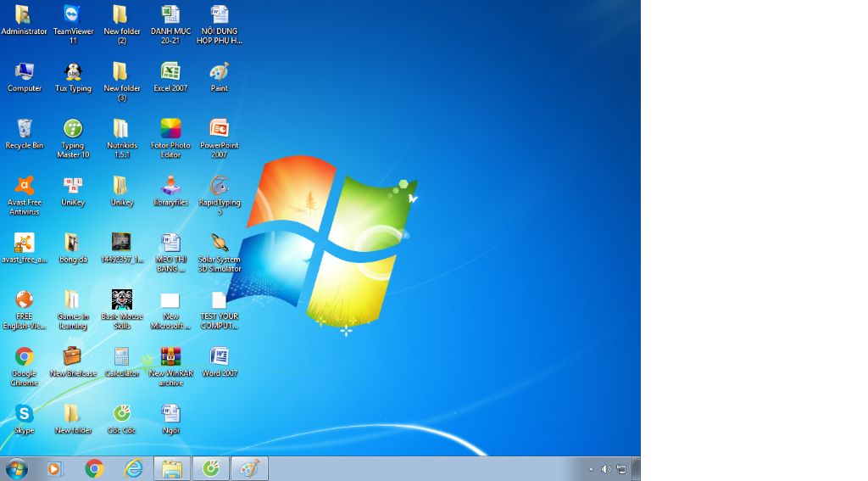
Task: Open the volume speaker control
Action: (606, 469)
